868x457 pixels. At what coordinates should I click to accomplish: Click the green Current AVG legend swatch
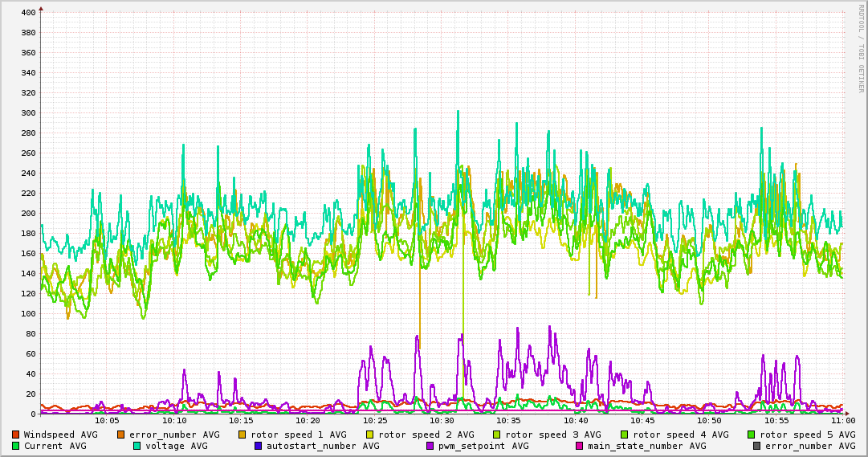[16, 446]
